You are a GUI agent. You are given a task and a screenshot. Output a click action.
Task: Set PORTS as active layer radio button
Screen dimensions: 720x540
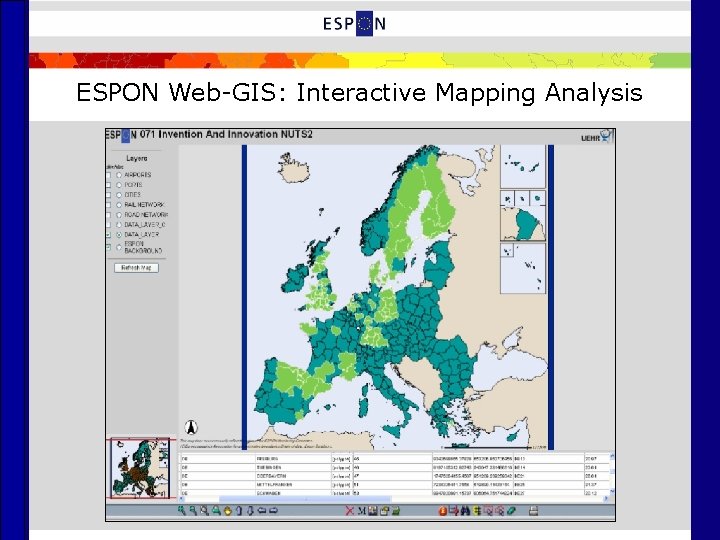[x=119, y=185]
